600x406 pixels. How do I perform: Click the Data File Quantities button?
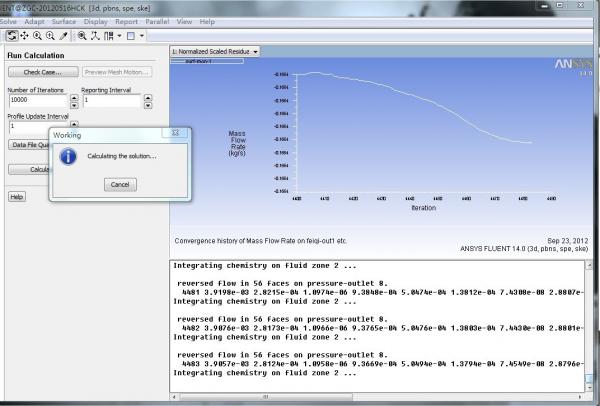[29, 145]
